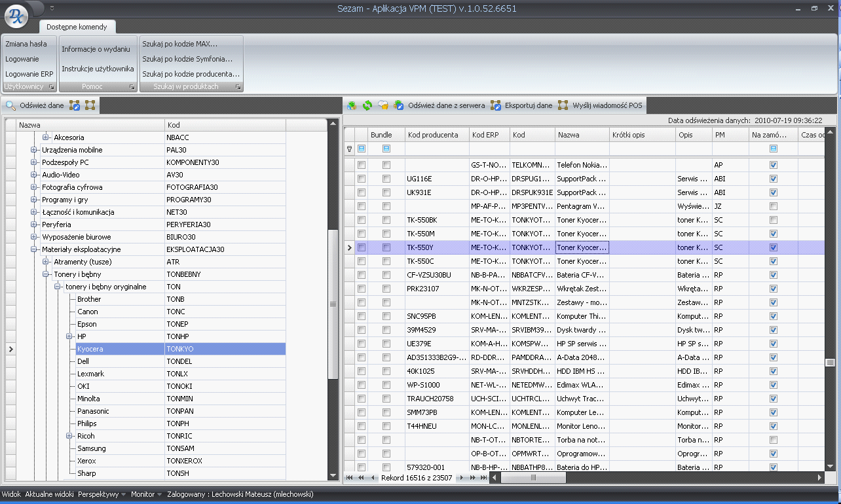The image size is (841, 504).
Task: Sort by Kod producenta column header
Action: [x=436, y=135]
